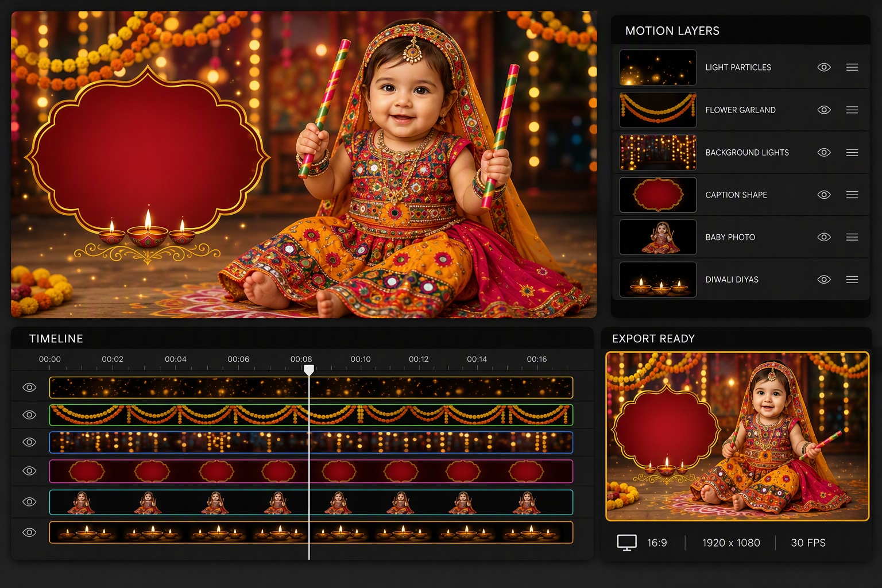The width and height of the screenshot is (882, 588).
Task: Click the monitor icon beside 16:9
Action: (x=626, y=543)
